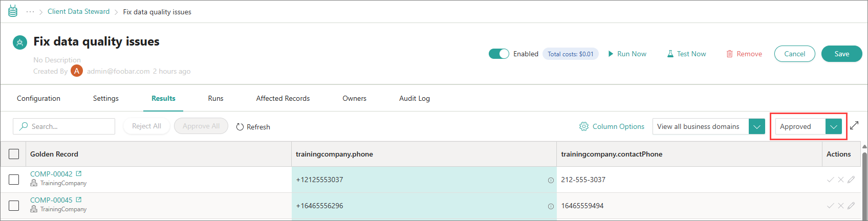Click edit pencil icon for COMP-00042 row

click(x=851, y=180)
